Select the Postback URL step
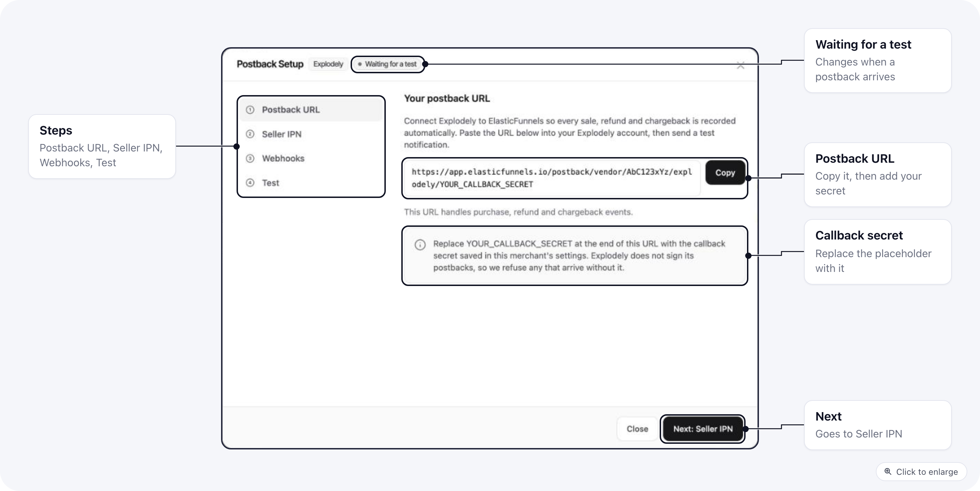The width and height of the screenshot is (980, 491). pos(311,110)
